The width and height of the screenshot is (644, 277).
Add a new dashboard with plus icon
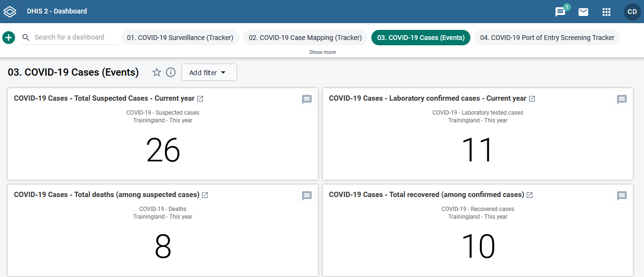(9, 37)
